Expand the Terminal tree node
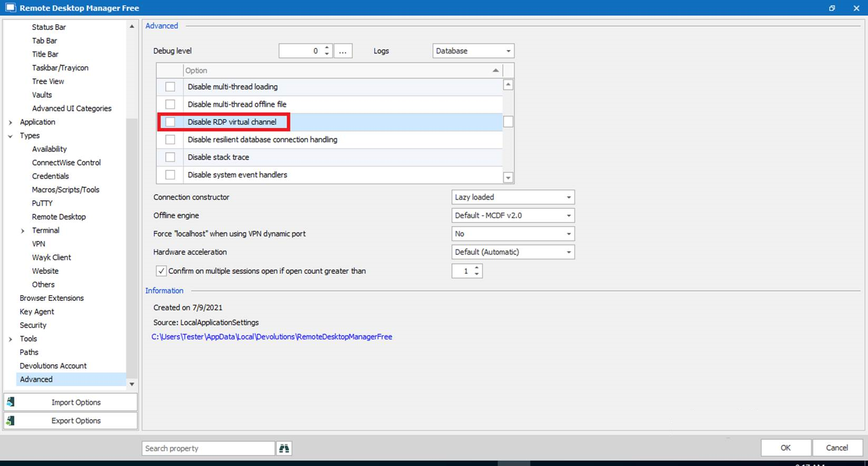 point(23,231)
